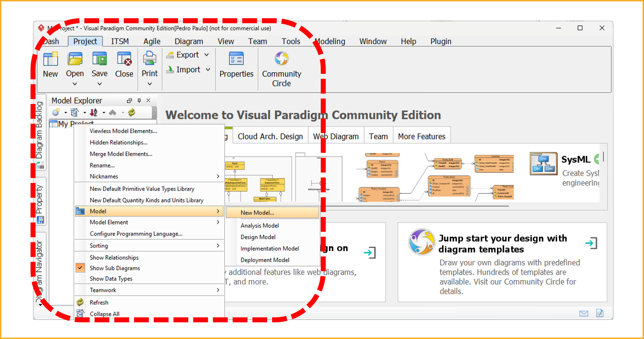Select Deployment Model in the submenu

273,260
